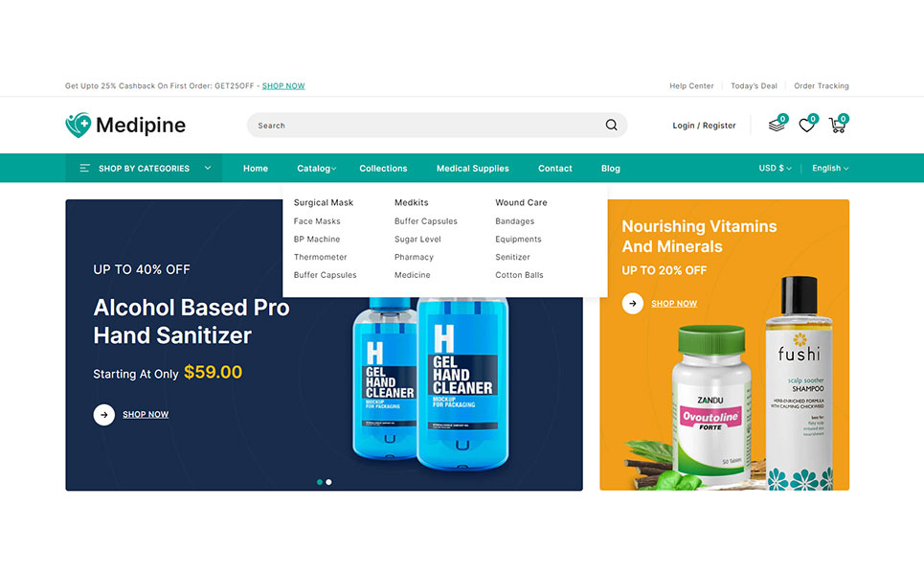Expand Shop By Categories chevron

pyautogui.click(x=208, y=168)
